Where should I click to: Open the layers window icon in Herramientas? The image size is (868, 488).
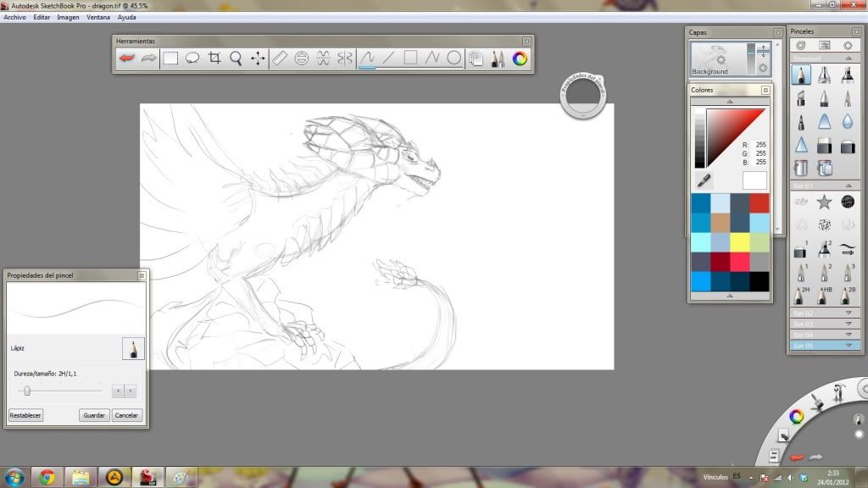[x=476, y=58]
